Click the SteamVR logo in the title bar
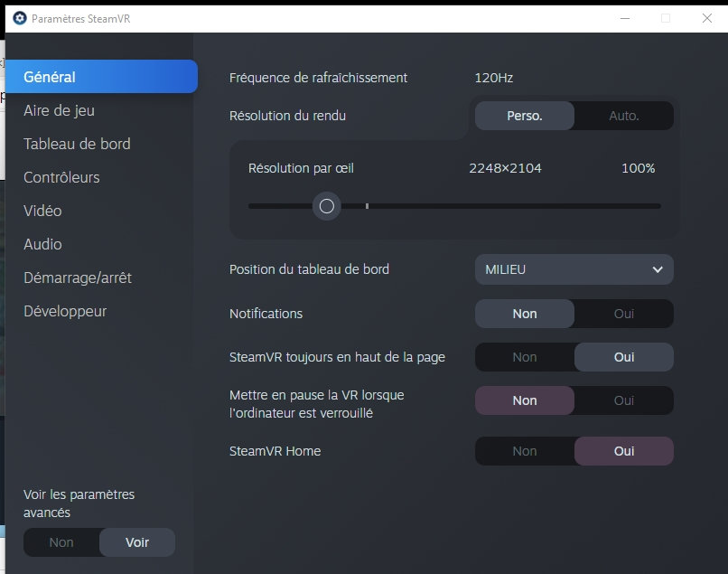 point(20,19)
